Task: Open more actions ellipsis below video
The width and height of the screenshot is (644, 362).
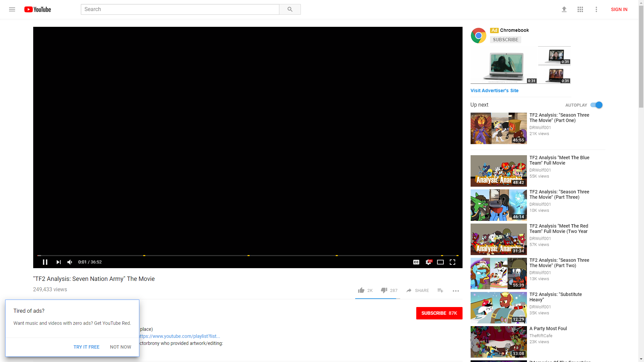Action: tap(456, 291)
